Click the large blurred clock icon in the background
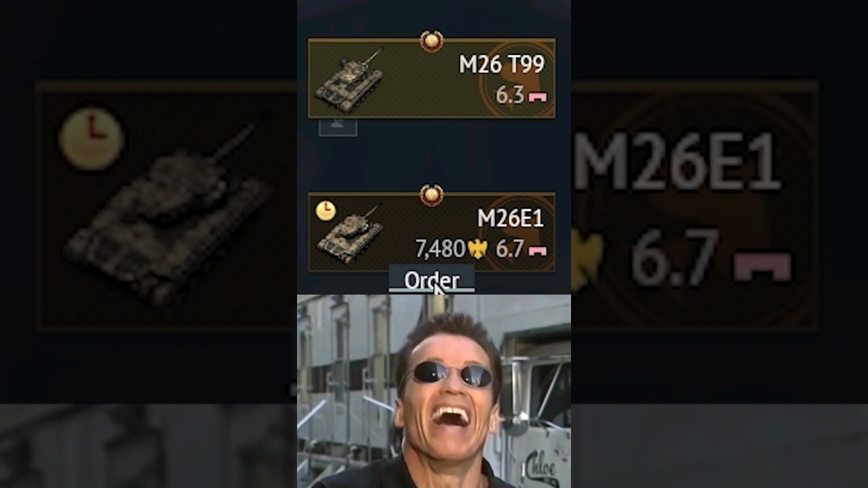Viewport: 868px width, 488px height. coord(91,138)
